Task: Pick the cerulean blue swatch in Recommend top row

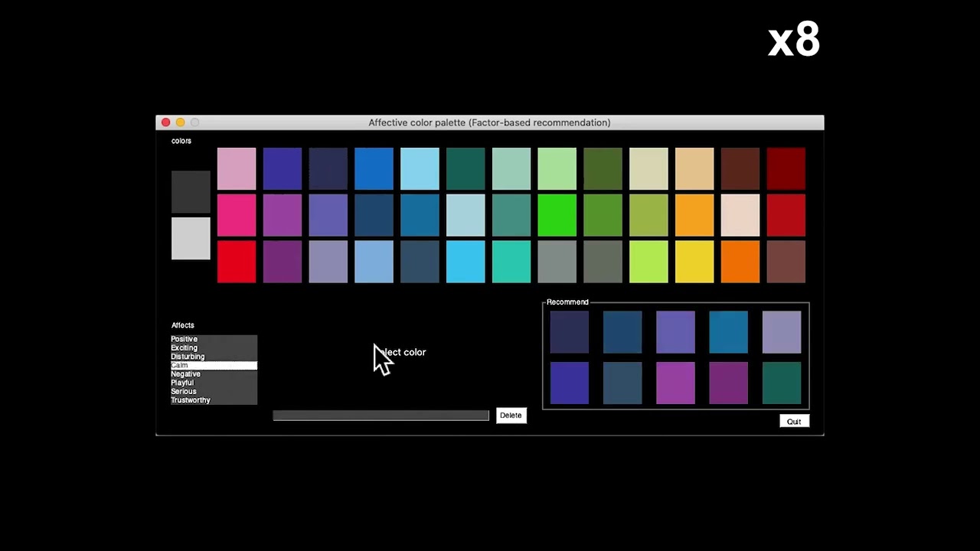Action: click(x=729, y=332)
